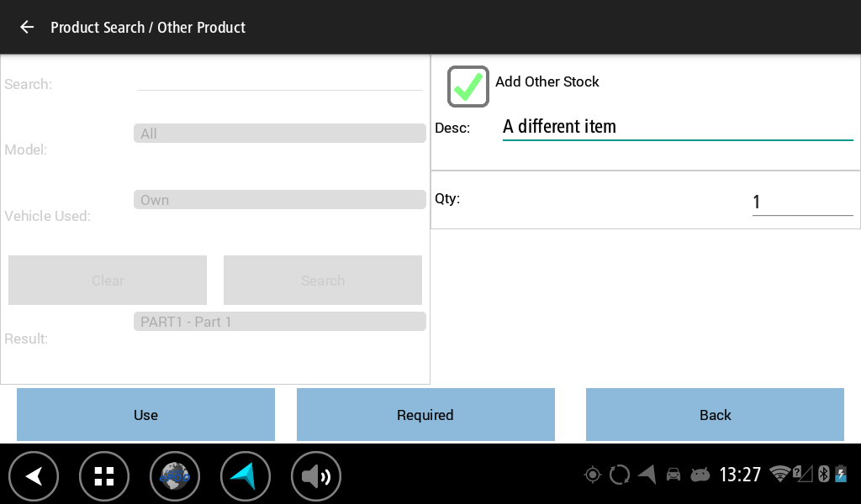The image size is (861, 504).
Task: Open the Vehicle Used dropdown showing Own
Action: pyautogui.click(x=279, y=200)
